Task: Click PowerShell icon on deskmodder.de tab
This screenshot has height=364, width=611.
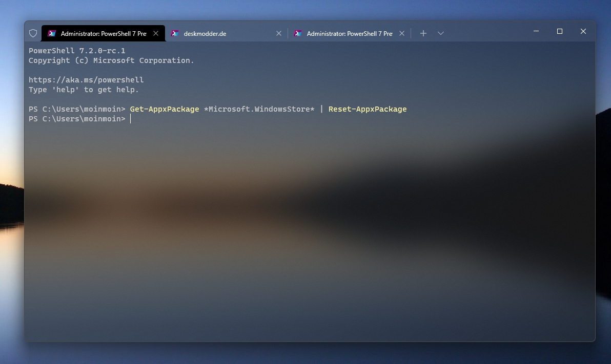Action: point(175,33)
